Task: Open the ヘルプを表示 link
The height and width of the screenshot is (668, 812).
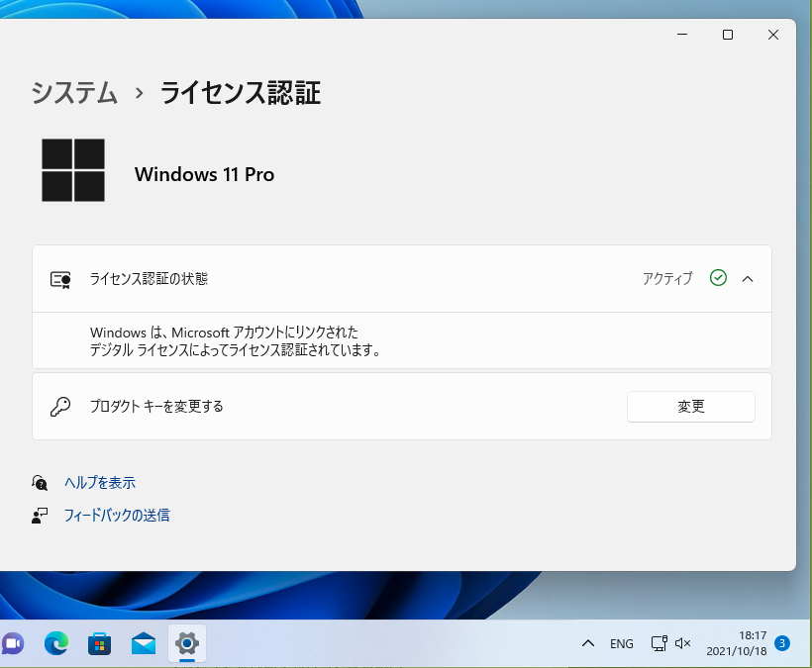Action: 100,483
